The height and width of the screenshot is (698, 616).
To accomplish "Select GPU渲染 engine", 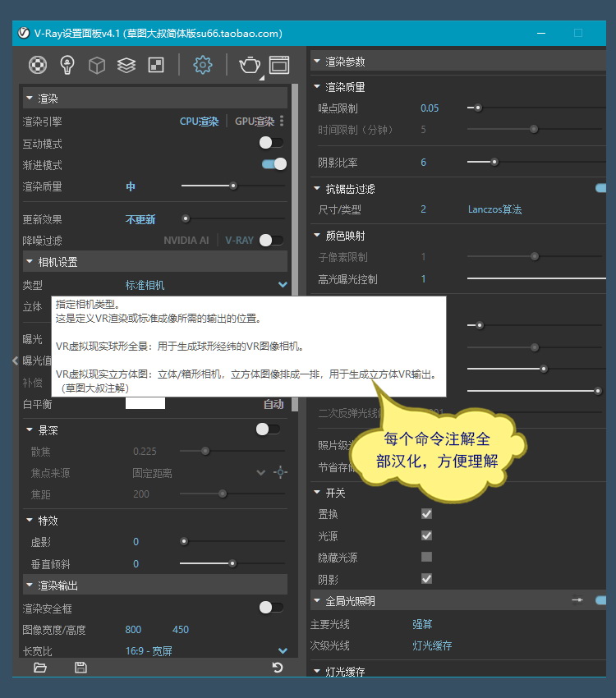I will (x=255, y=121).
